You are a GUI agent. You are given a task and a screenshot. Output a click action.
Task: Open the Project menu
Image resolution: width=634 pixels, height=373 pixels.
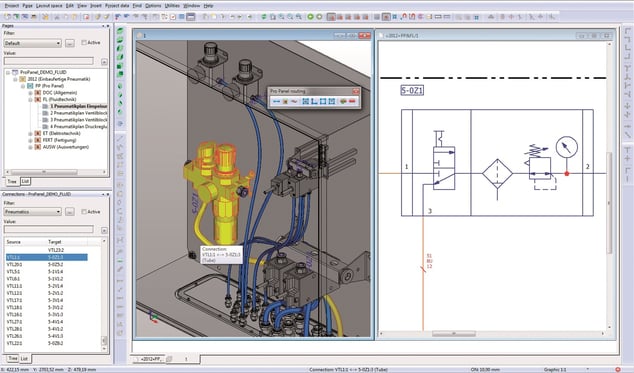click(12, 6)
